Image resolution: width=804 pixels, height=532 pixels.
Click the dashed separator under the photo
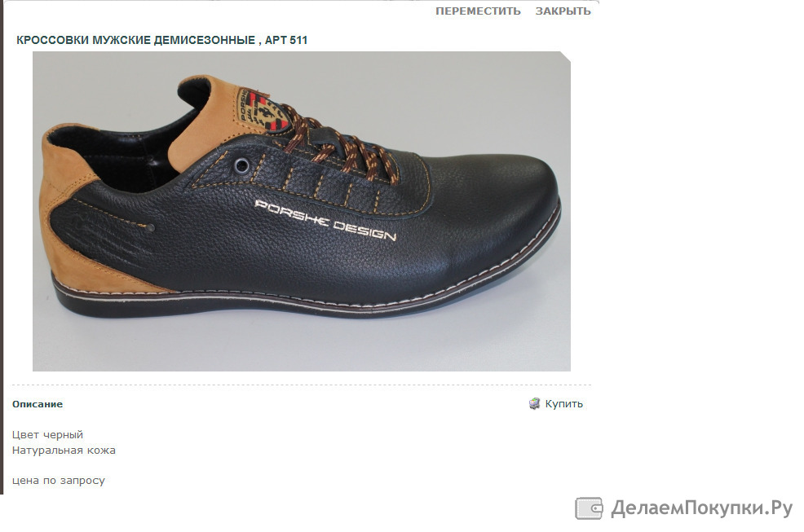click(x=302, y=385)
